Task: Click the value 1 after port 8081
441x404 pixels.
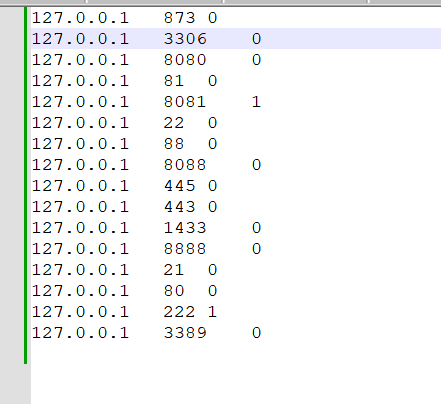Action: pos(256,102)
